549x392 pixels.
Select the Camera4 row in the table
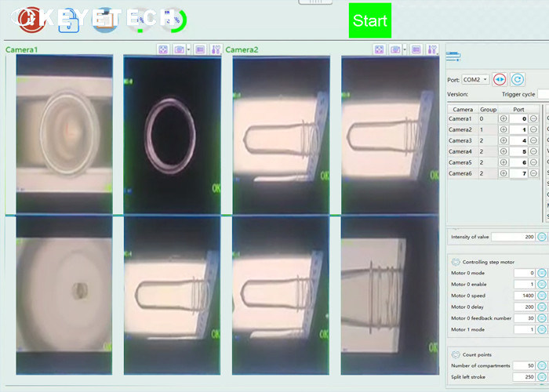[461, 151]
